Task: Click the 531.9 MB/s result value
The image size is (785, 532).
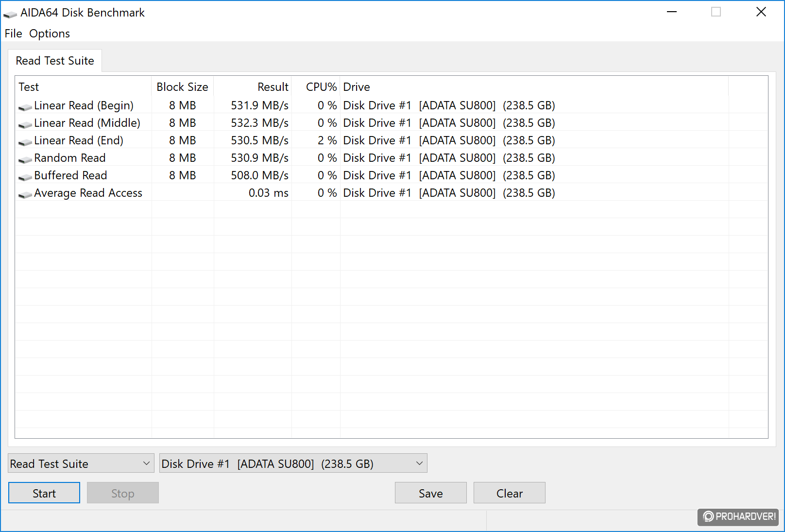Action: pyautogui.click(x=259, y=105)
